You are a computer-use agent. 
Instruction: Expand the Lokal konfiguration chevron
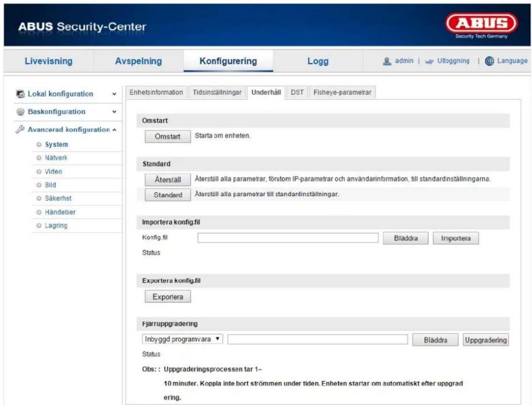(x=114, y=94)
